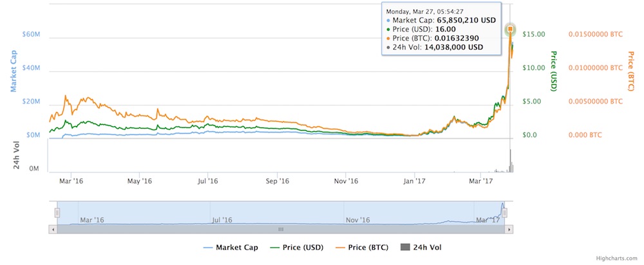Toggle the Price (USD) legend item
The height and width of the screenshot is (265, 644).
coord(296,248)
